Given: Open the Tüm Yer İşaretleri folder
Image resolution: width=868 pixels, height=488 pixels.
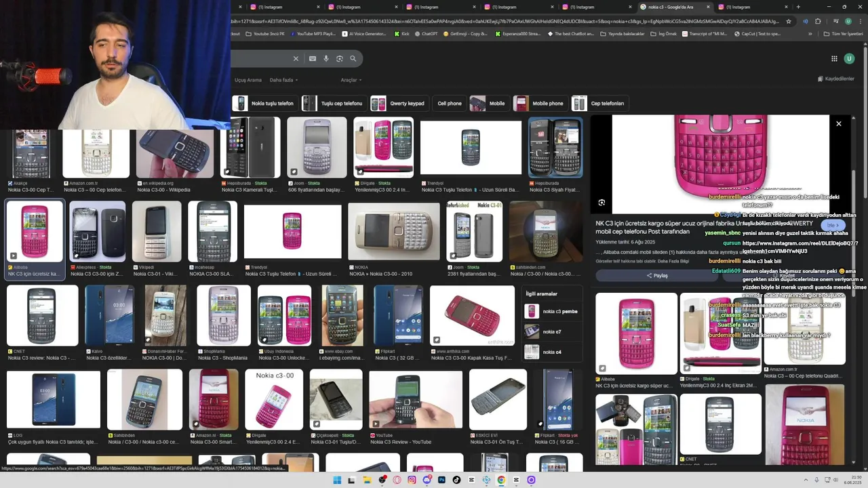Looking at the screenshot, I should point(843,33).
